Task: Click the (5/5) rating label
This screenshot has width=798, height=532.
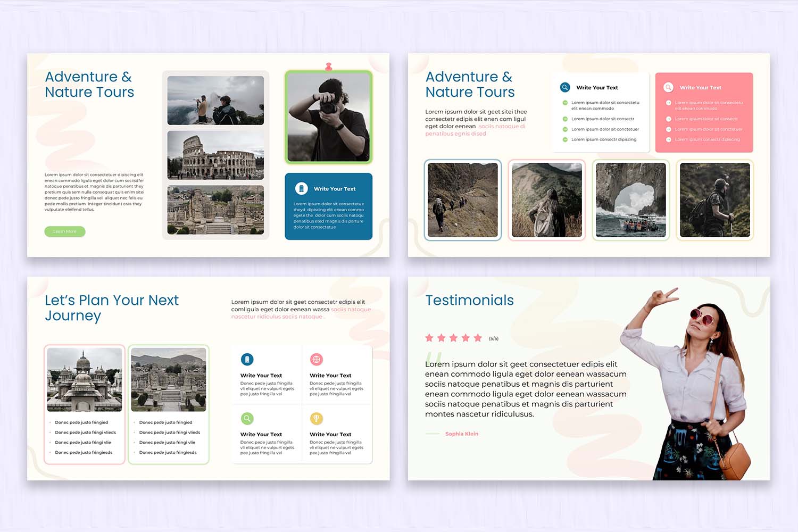Action: coord(494,338)
